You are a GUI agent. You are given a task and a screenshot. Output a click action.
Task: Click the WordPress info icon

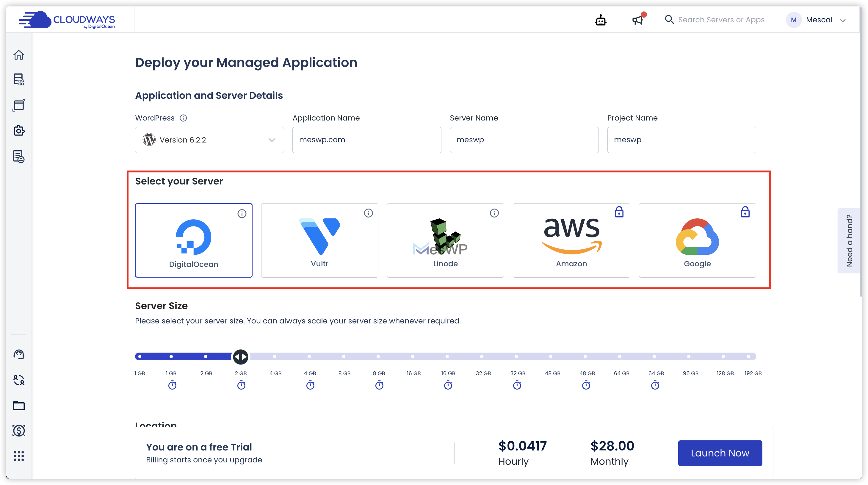(183, 118)
